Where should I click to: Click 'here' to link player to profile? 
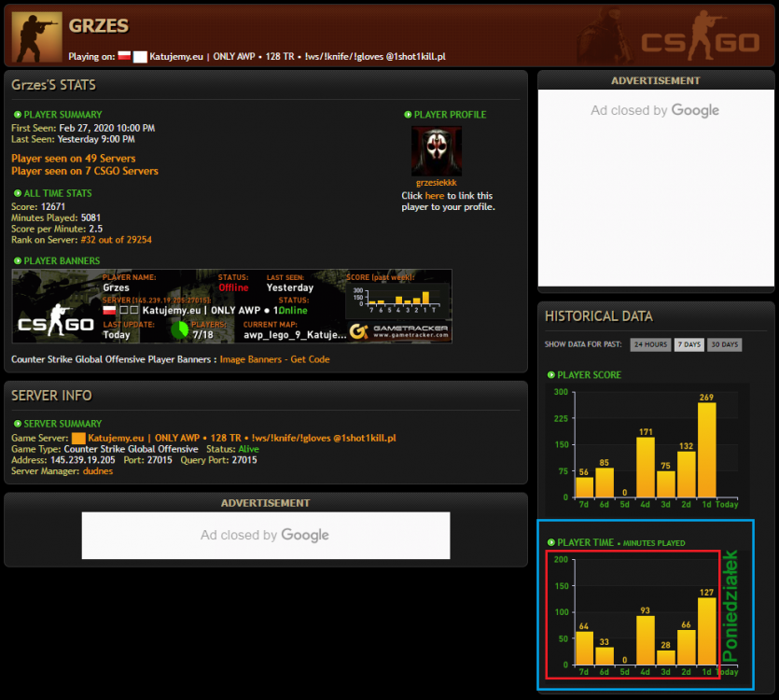tap(434, 196)
